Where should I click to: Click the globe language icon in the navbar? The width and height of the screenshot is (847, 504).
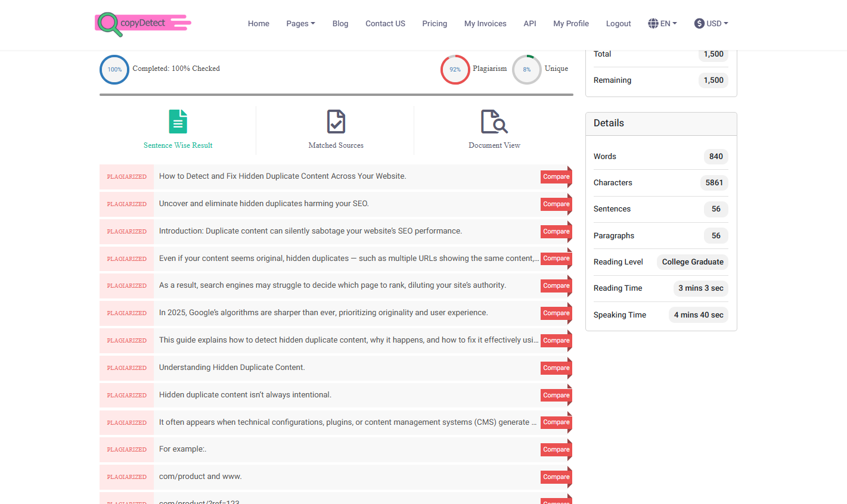point(653,23)
